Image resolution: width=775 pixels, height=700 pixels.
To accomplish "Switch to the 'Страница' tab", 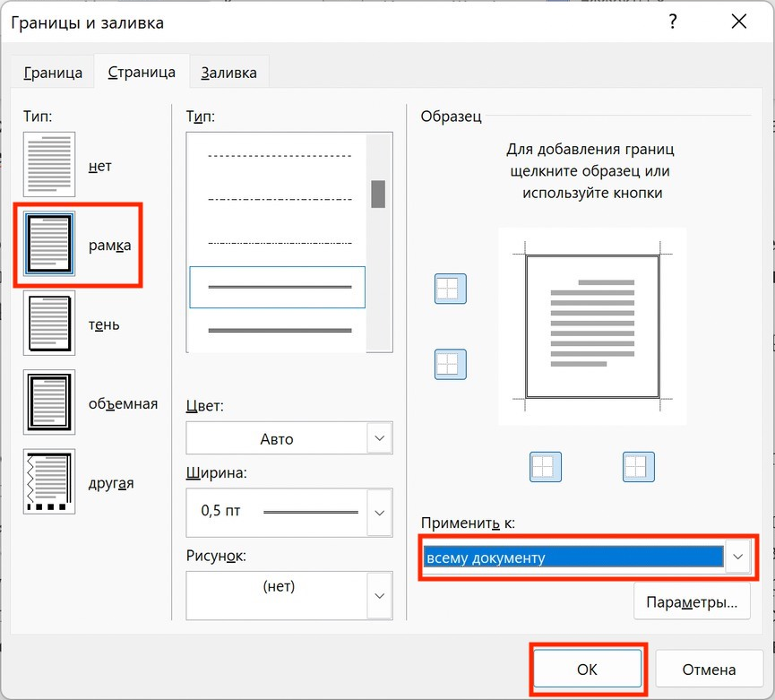I will pos(142,73).
